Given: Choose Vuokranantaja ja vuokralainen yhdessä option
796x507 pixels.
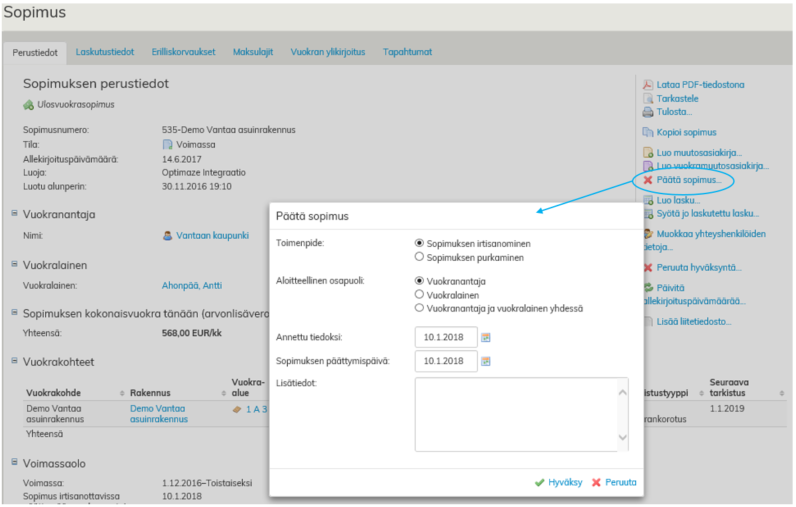Looking at the screenshot, I should pyautogui.click(x=420, y=308).
